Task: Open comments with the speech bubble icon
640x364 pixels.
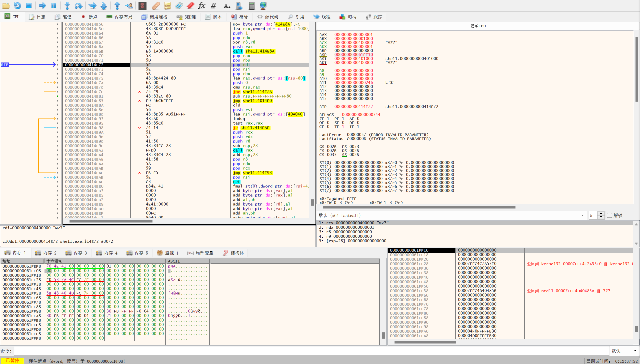Action: coord(167,5)
